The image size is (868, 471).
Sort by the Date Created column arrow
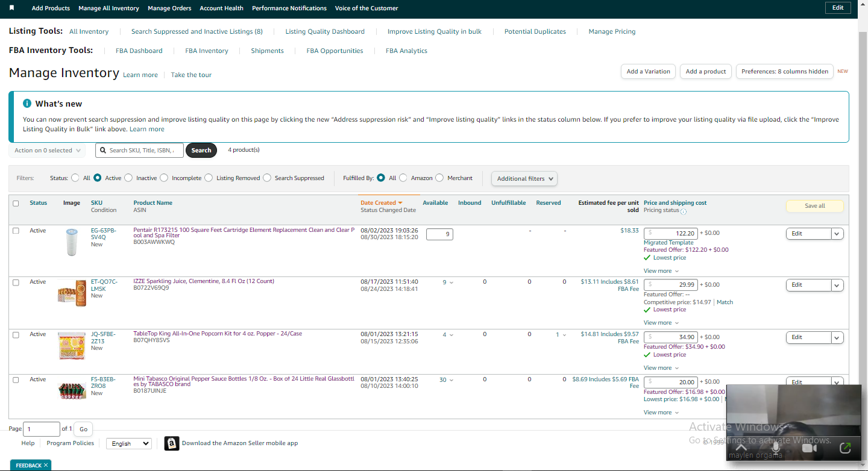400,203
